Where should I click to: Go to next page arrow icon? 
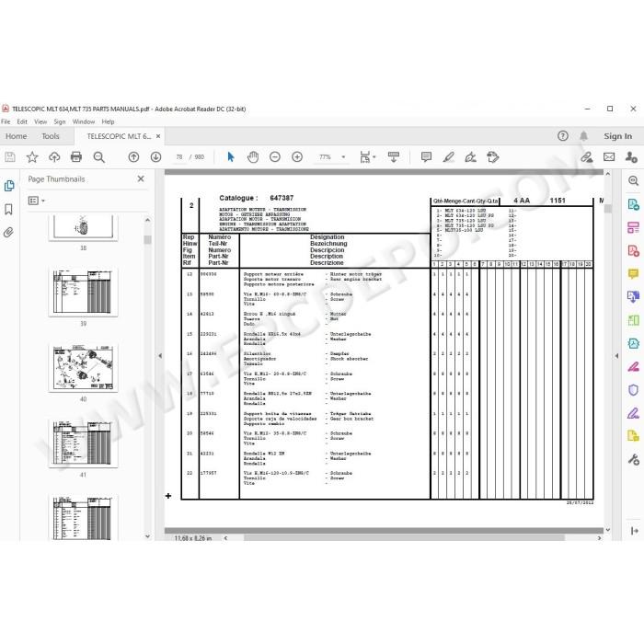point(155,157)
